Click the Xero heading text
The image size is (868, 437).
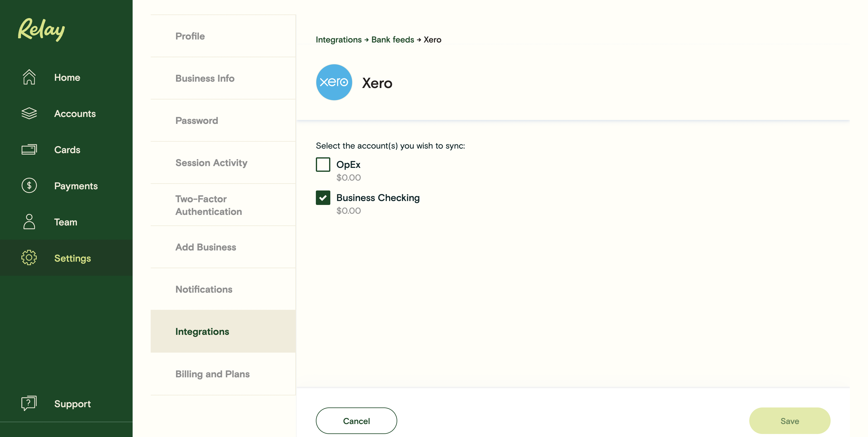click(377, 83)
